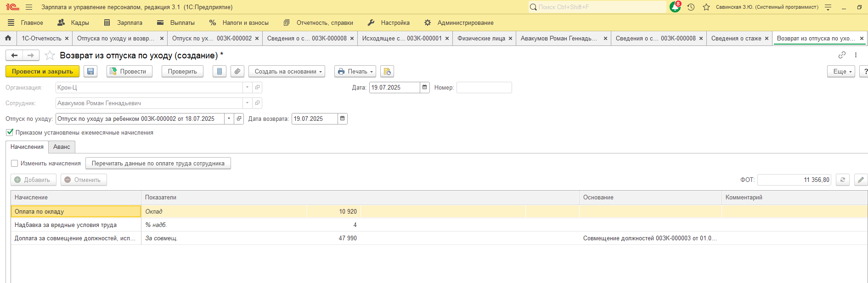Expand the Создать на основании dropdown
Image resolution: width=868 pixels, height=283 pixels.
[x=287, y=71]
